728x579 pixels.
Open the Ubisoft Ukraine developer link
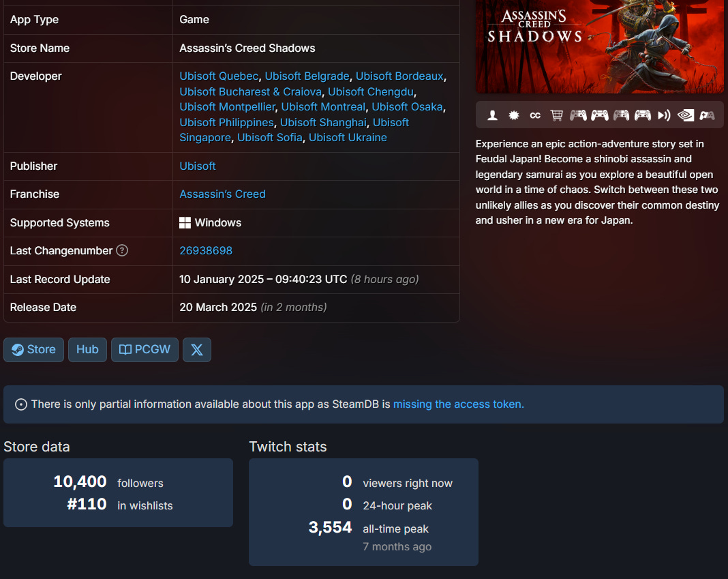click(x=348, y=138)
